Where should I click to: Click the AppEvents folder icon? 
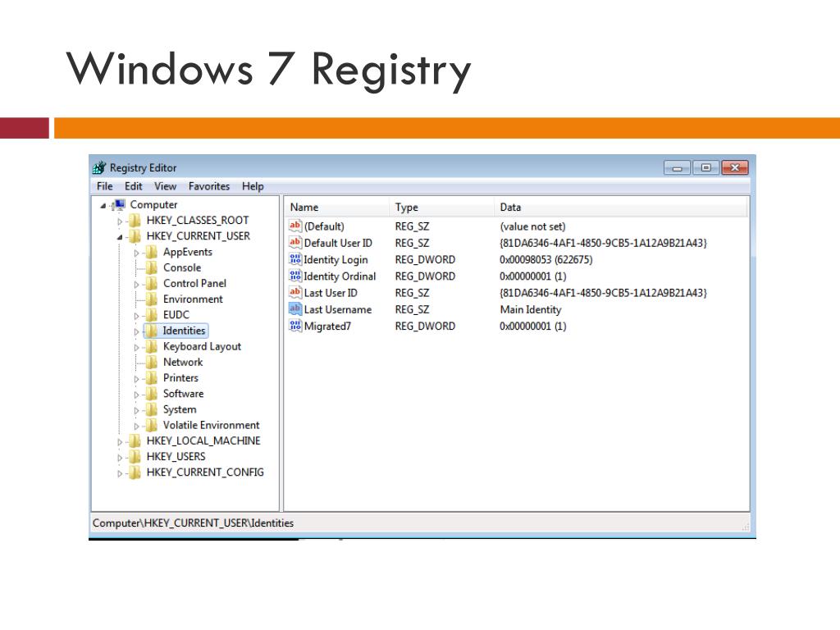pyautogui.click(x=152, y=252)
